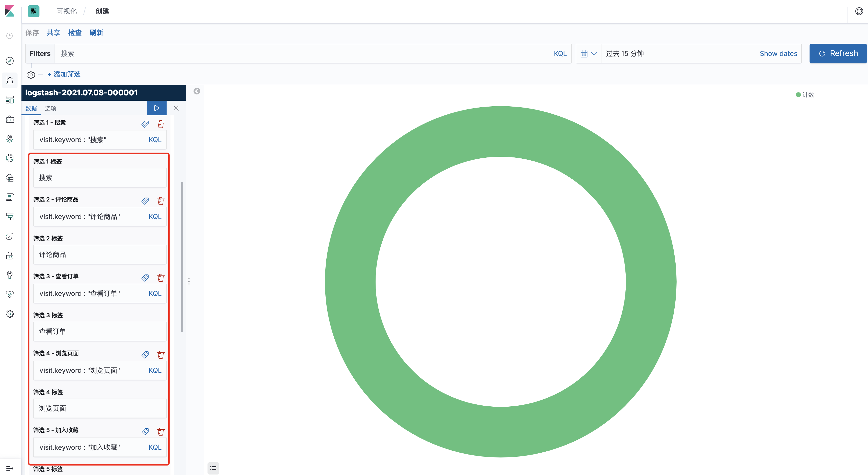
Task: Open the help lifebuoy icon top right
Action: (x=859, y=11)
